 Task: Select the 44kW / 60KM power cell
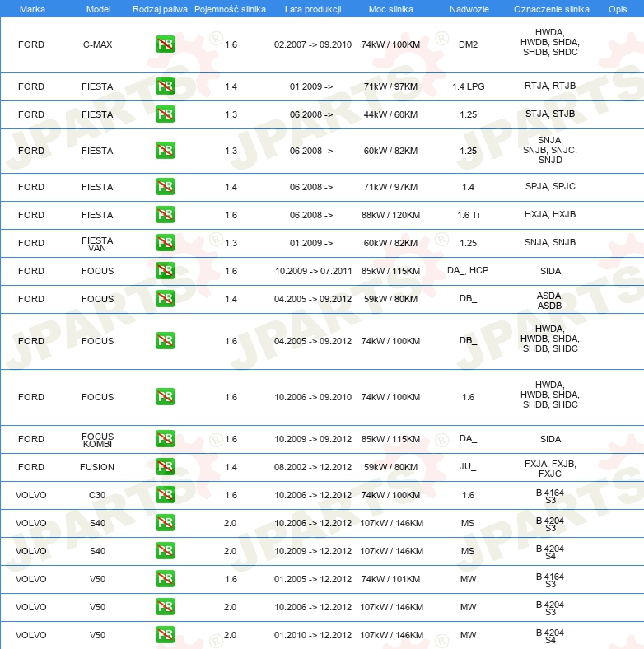pos(390,114)
